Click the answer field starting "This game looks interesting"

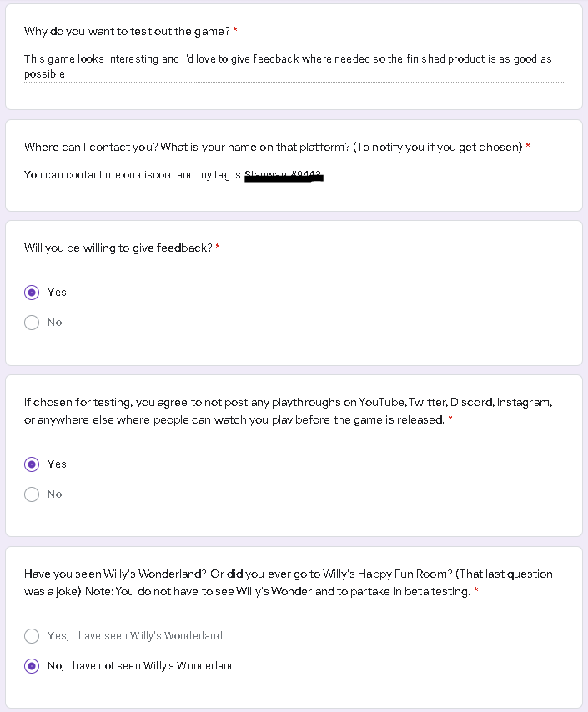[294, 67]
